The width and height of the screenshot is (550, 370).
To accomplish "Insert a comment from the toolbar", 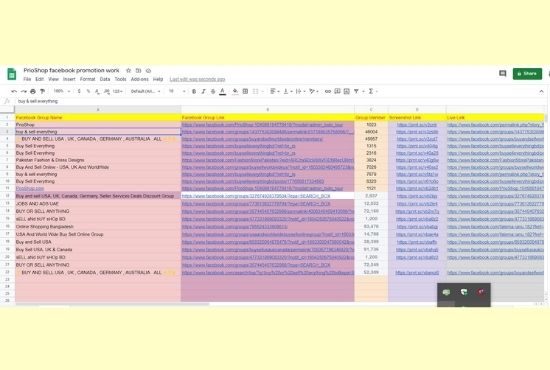I will (x=337, y=91).
